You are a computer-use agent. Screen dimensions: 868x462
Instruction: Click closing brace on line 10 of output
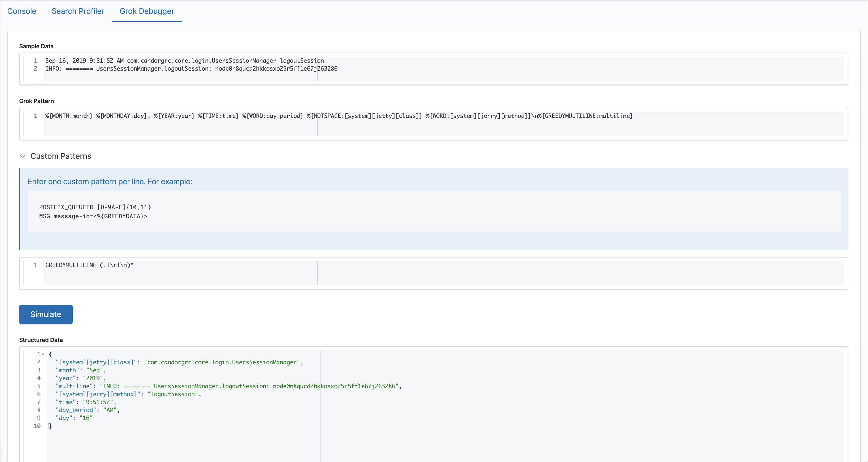(50, 426)
